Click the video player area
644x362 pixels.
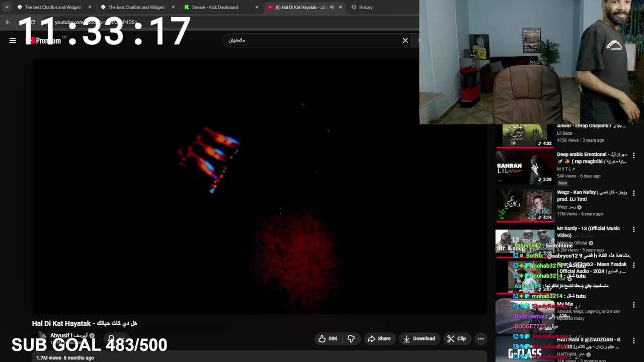260,186
